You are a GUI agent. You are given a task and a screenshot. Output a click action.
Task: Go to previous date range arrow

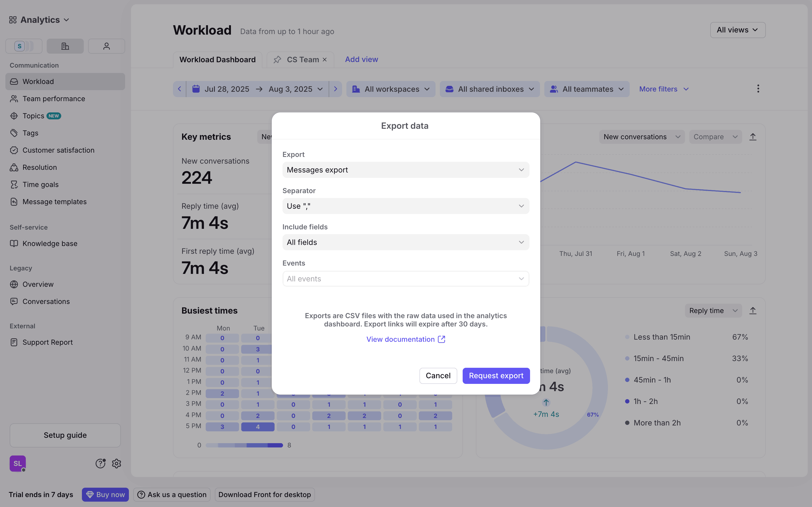[180, 89]
